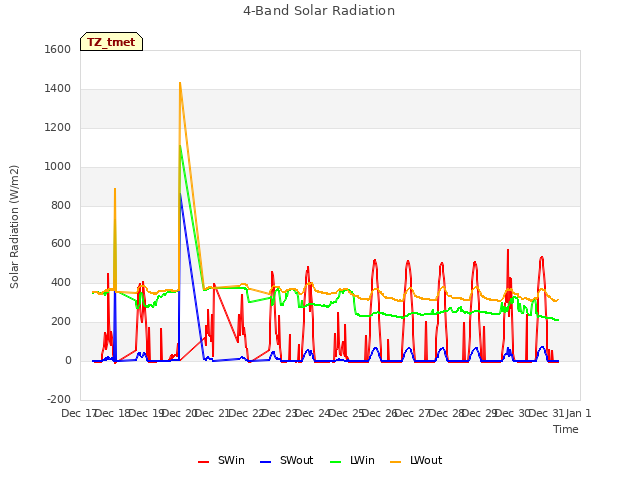Click the 1600 y-axis tick label
This screenshot has height=480, width=640.
click(x=58, y=49)
